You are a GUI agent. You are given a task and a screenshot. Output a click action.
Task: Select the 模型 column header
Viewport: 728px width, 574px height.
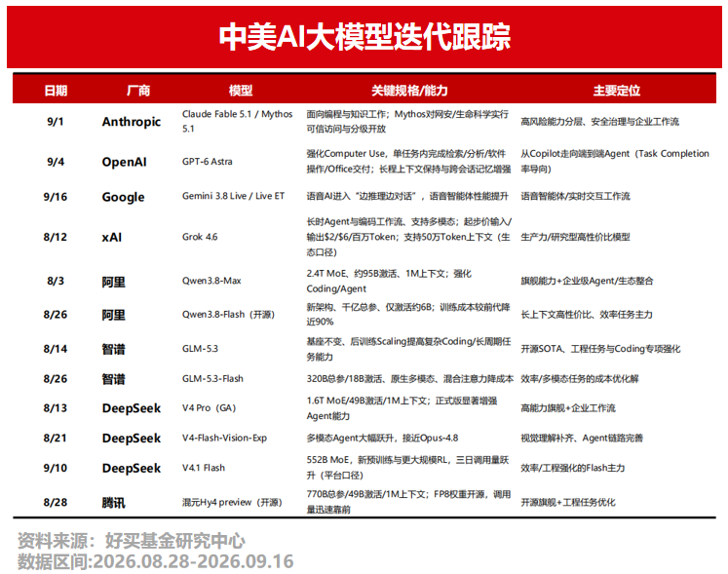pyautogui.click(x=241, y=90)
